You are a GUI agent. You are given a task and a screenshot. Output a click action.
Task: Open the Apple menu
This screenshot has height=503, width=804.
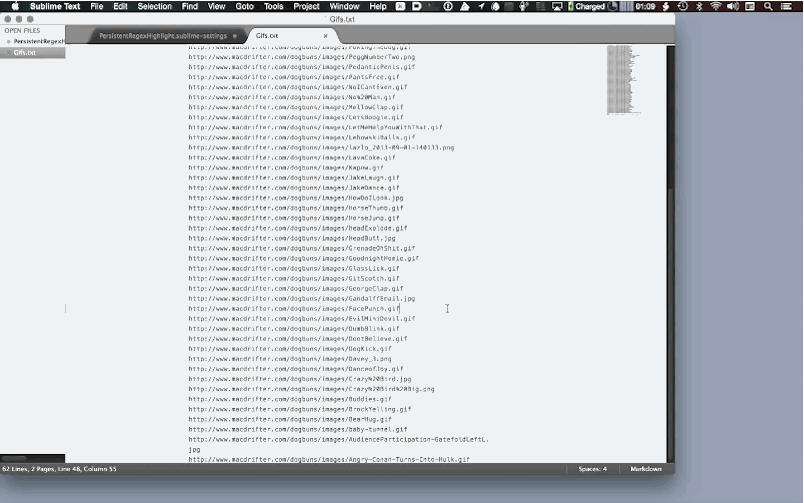(x=15, y=6)
